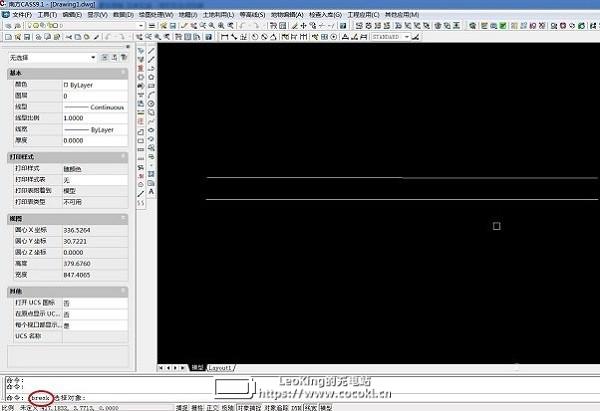Click the Cut scissors icon

tap(69, 37)
